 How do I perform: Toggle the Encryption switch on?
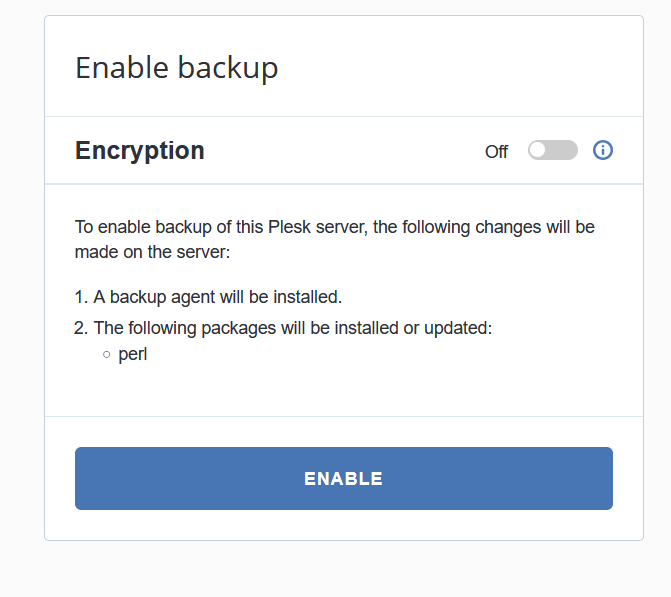tap(553, 150)
